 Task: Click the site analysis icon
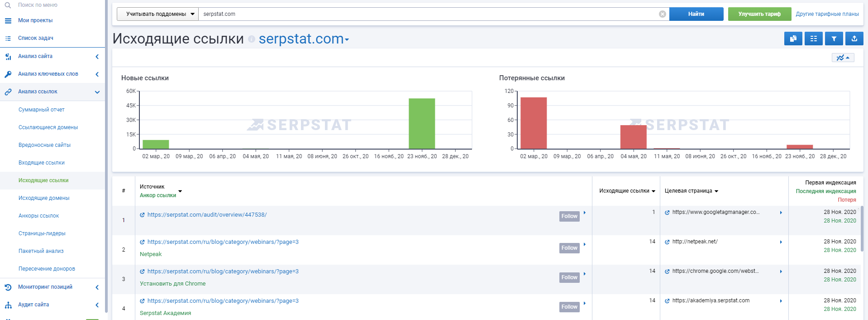tap(8, 57)
